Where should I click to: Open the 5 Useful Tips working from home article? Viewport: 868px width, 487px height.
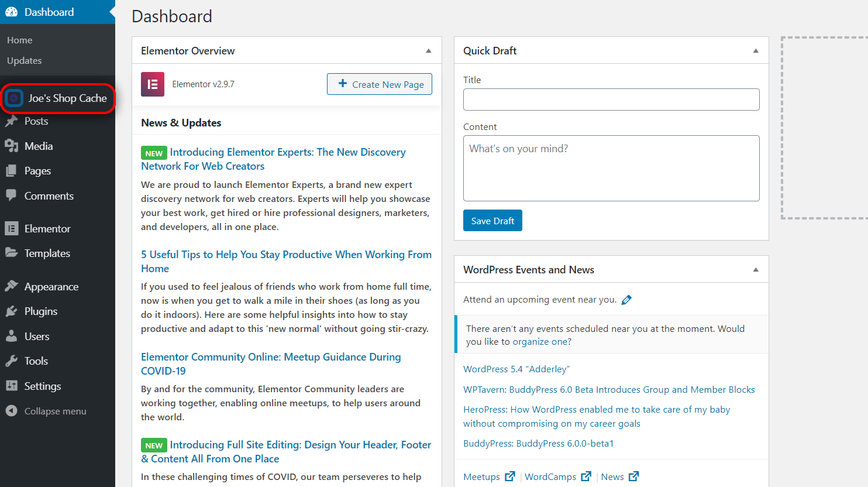(x=286, y=261)
